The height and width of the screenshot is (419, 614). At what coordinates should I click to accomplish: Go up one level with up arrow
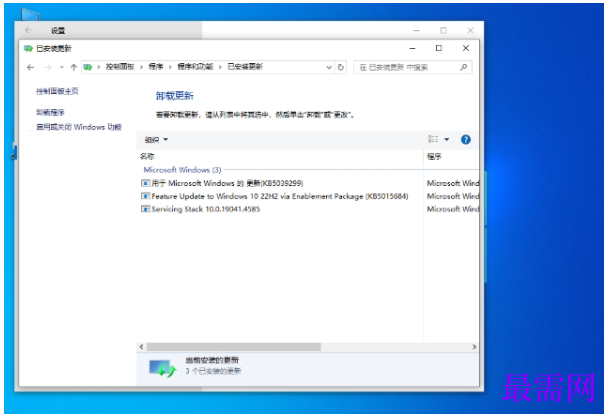(73, 67)
